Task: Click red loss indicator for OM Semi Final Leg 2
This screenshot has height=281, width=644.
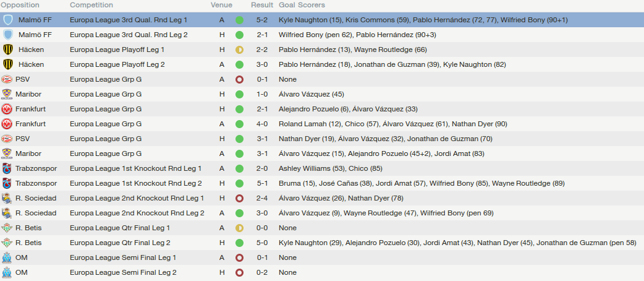Action: point(239,272)
